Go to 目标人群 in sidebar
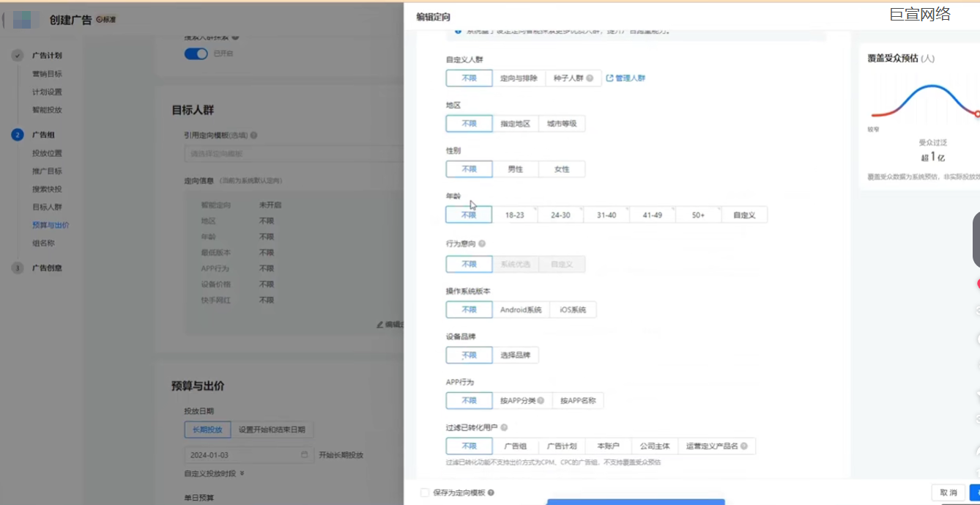 (x=47, y=207)
